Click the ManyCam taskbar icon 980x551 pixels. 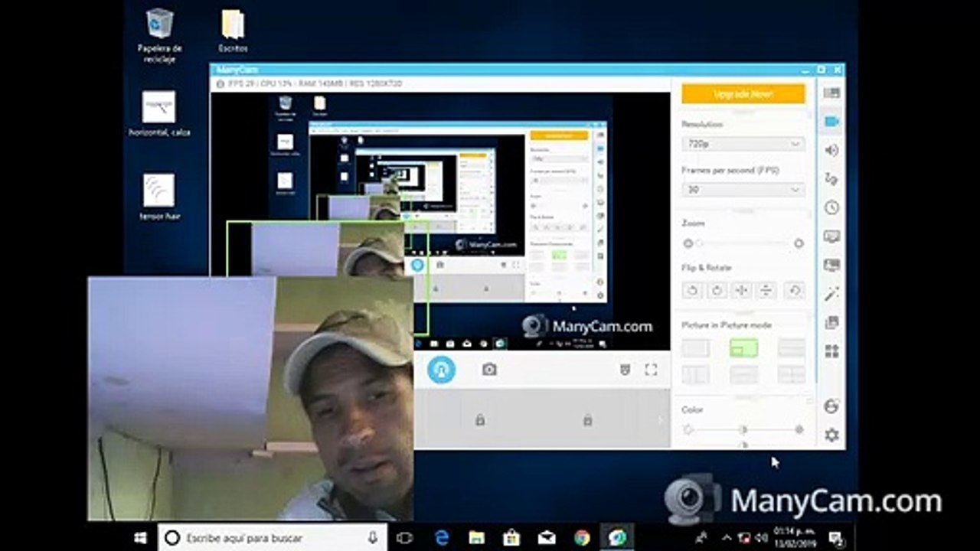[617, 538]
